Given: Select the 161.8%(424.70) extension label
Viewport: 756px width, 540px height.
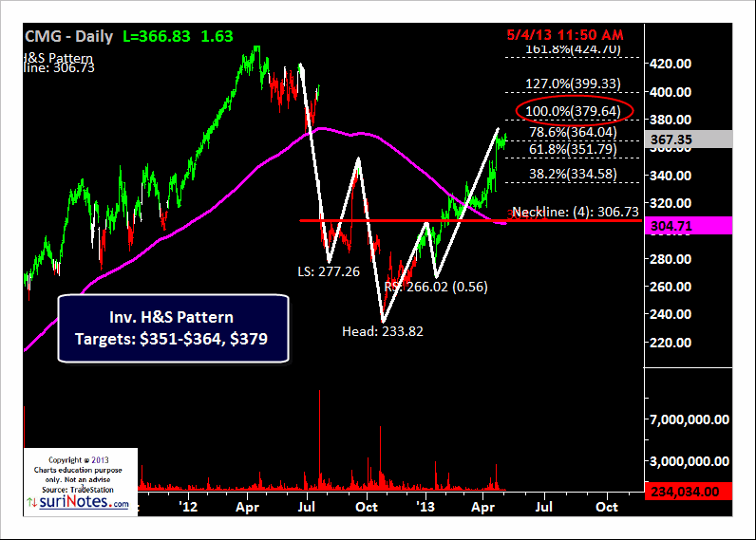Looking at the screenshot, I should coord(573,48).
